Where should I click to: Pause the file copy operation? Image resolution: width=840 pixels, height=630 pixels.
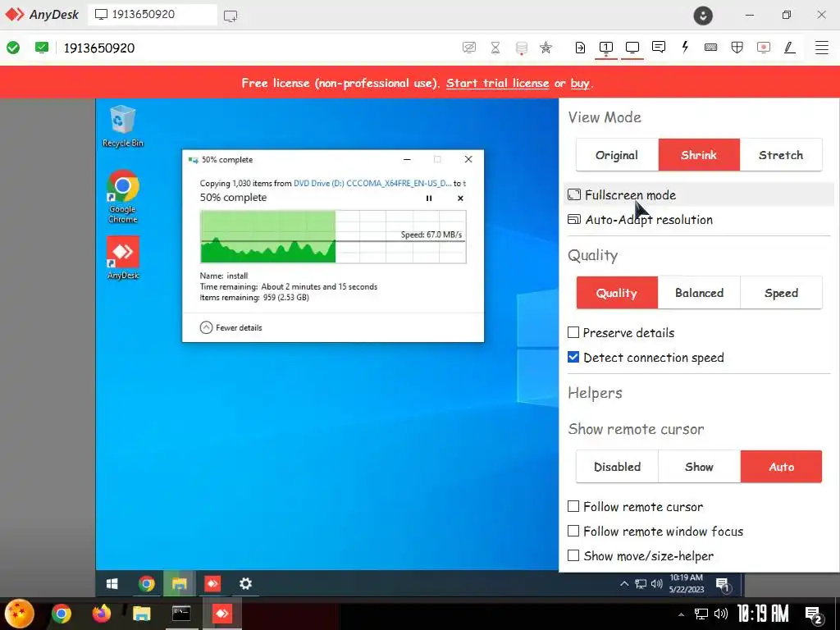(428, 199)
